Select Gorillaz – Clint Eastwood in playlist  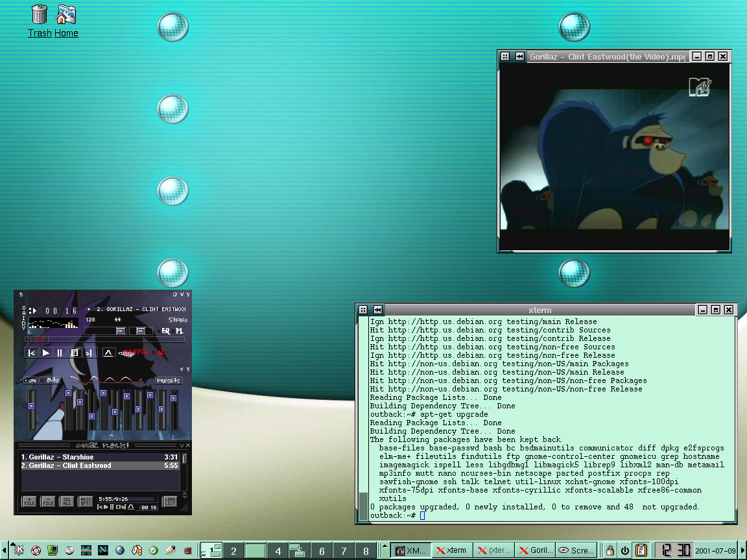tap(100, 466)
